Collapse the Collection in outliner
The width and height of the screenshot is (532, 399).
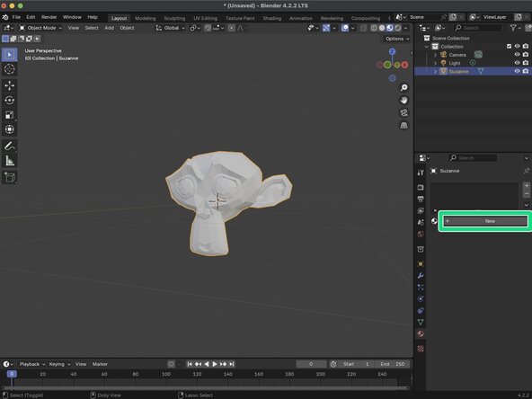pyautogui.click(x=427, y=47)
